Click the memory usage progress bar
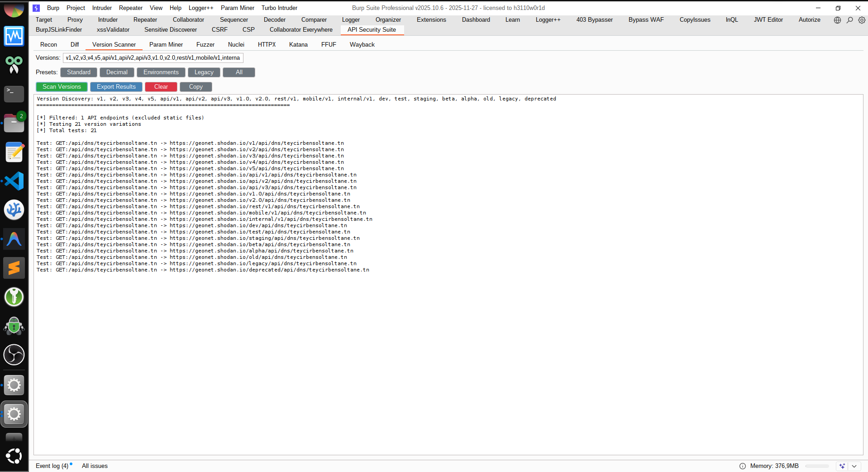 pos(817,466)
